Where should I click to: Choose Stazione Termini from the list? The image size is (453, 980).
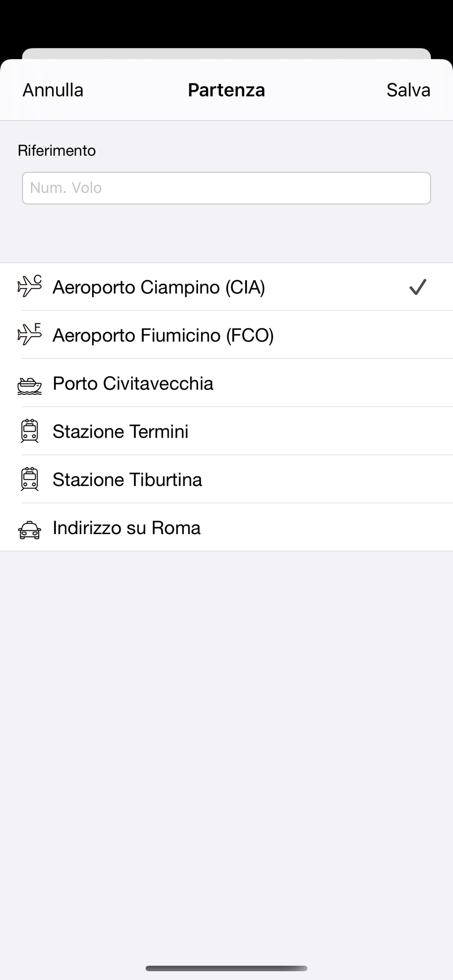tap(226, 431)
